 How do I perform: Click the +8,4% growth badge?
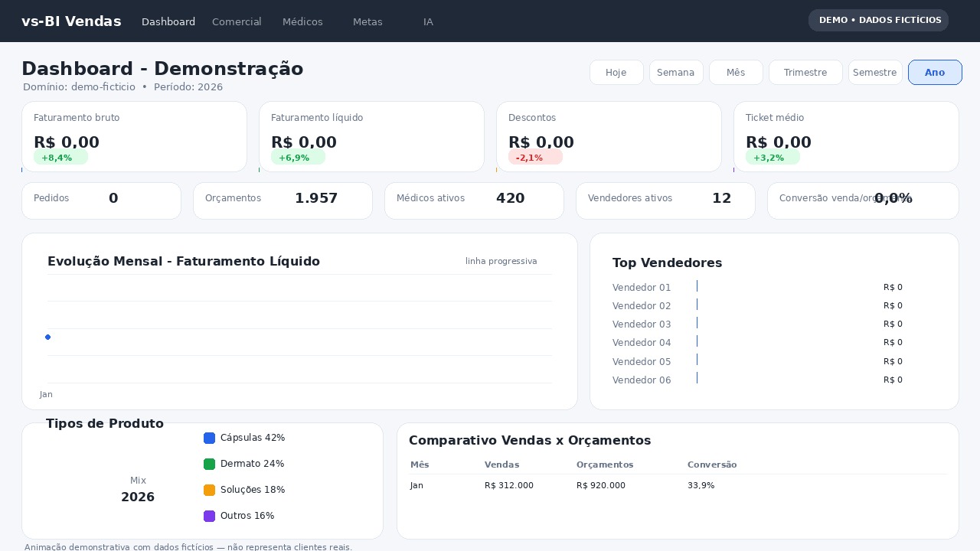tap(60, 158)
